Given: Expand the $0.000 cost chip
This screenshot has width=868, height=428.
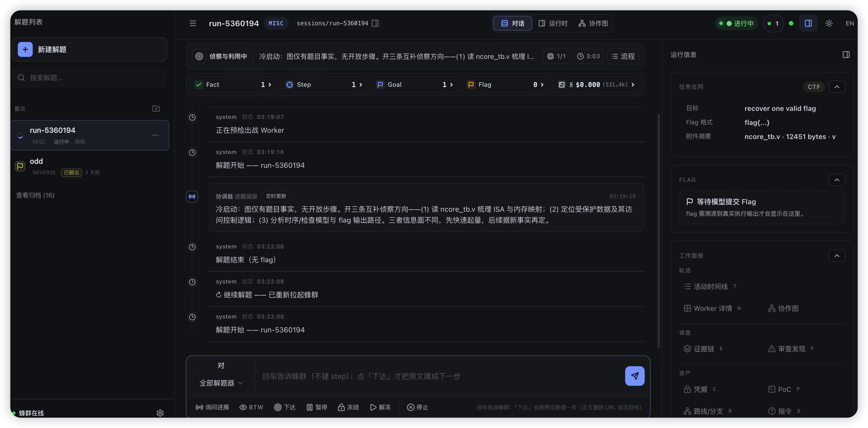Looking at the screenshot, I should pyautogui.click(x=597, y=85).
